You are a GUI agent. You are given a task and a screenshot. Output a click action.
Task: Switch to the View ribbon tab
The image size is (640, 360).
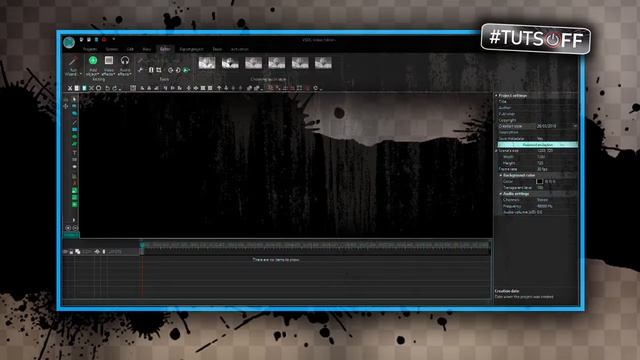tap(147, 49)
